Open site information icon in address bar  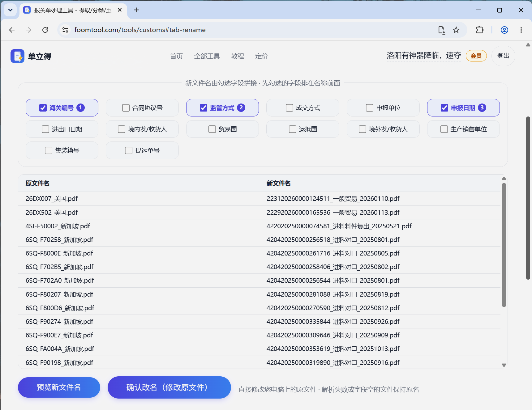65,30
